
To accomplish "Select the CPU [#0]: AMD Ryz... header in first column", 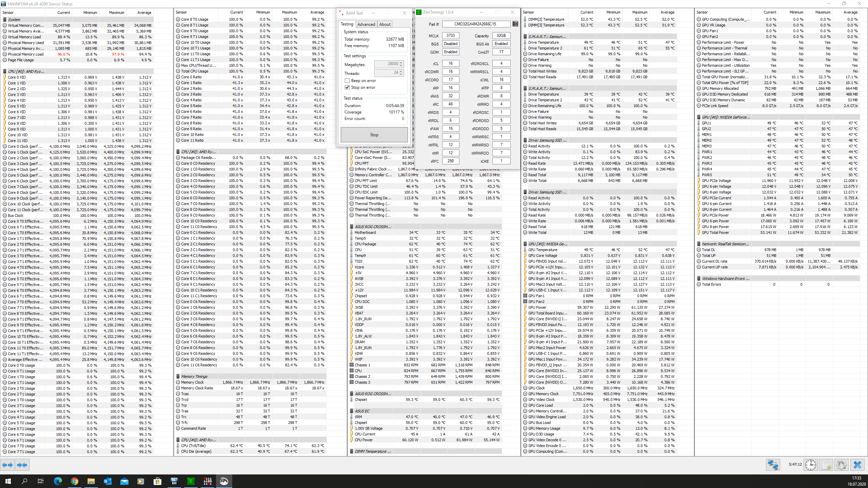I will (78, 72).
